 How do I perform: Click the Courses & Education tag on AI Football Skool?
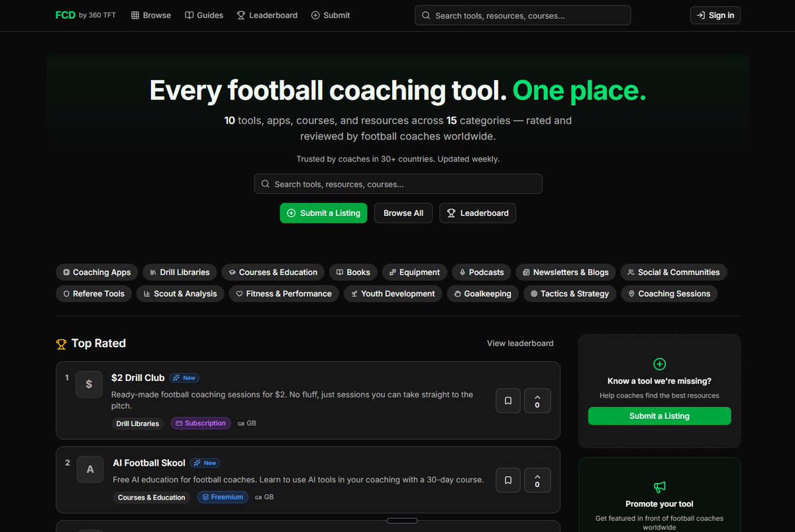point(152,498)
